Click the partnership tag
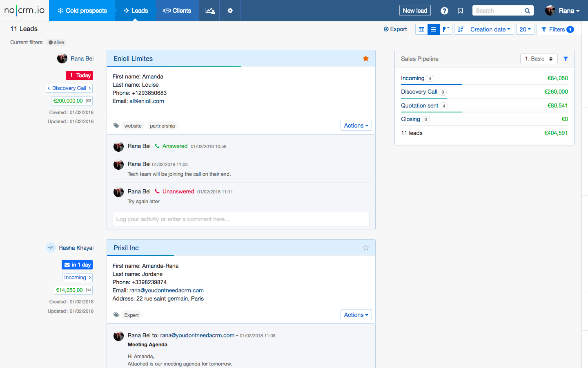 [163, 126]
